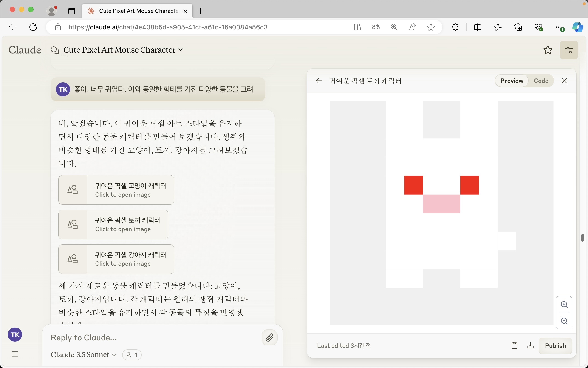Close the artifact panel
The height and width of the screenshot is (368, 588).
click(564, 81)
